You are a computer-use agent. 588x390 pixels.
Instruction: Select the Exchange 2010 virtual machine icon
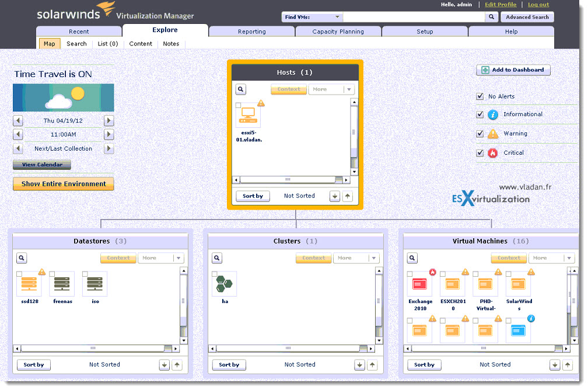pyautogui.click(x=419, y=284)
